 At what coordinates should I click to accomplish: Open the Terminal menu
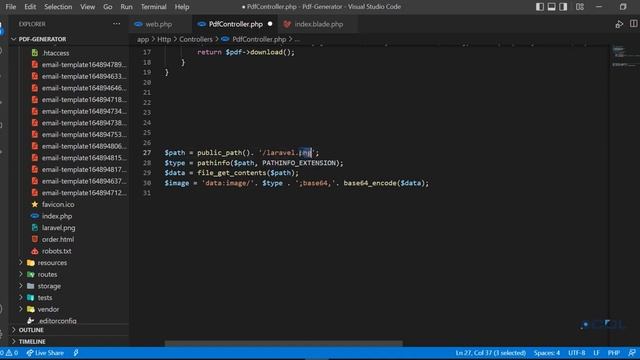click(153, 7)
